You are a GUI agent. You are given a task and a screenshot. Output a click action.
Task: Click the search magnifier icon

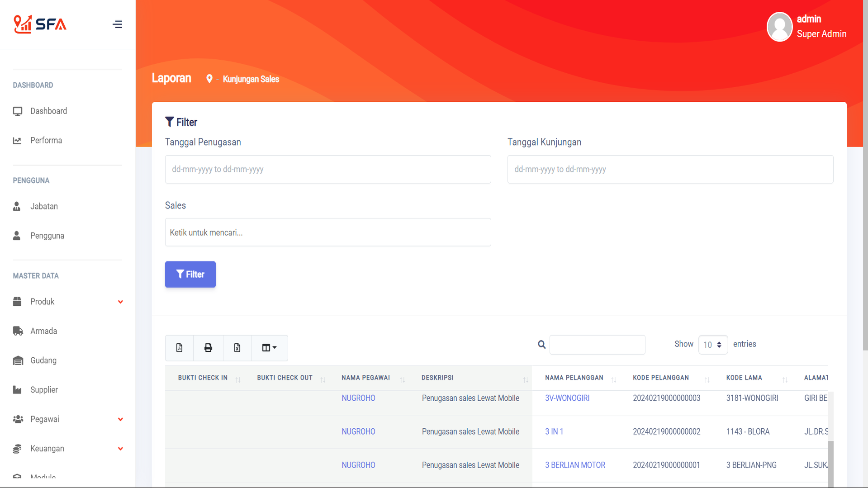pyautogui.click(x=541, y=345)
